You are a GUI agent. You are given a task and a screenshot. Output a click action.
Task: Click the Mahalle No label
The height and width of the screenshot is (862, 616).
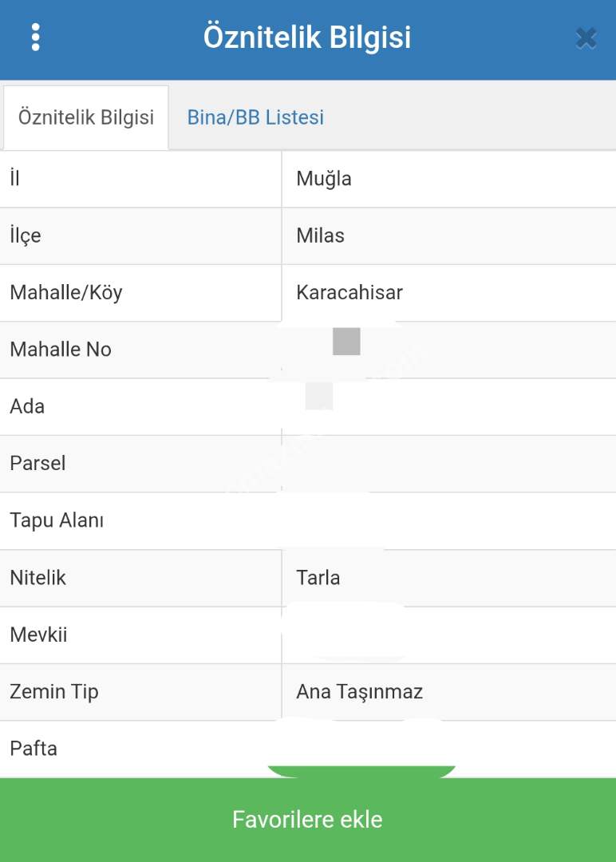(x=61, y=350)
